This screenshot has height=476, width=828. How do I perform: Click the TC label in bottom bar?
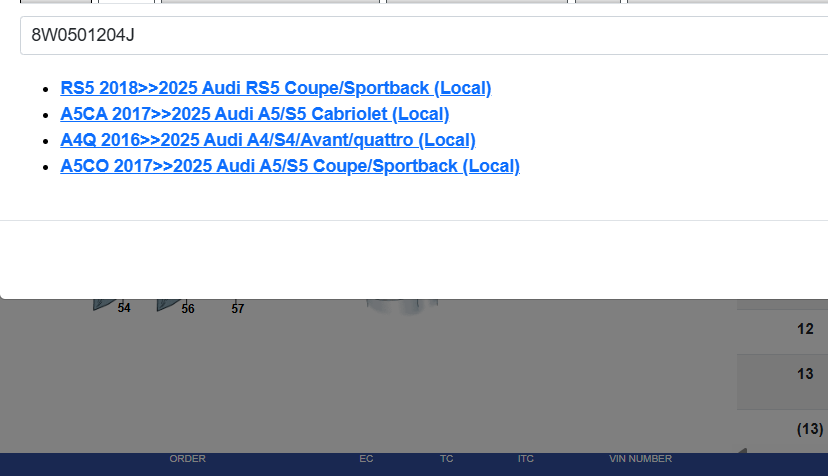pyautogui.click(x=447, y=459)
